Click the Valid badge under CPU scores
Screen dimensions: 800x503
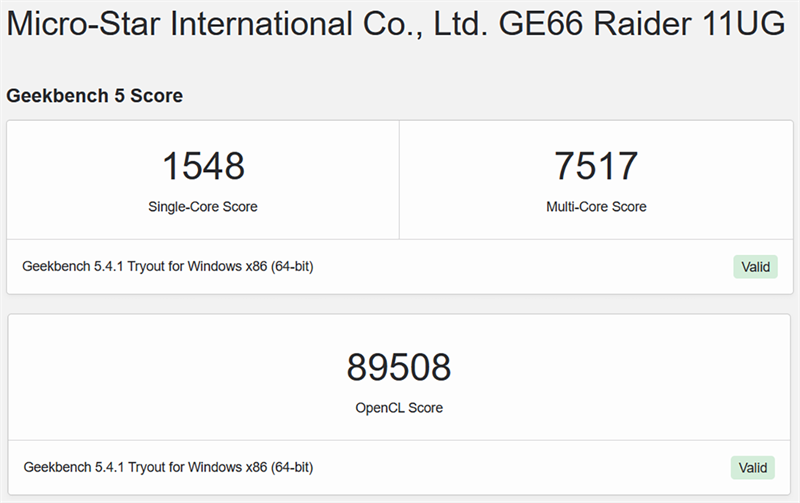[x=755, y=267]
